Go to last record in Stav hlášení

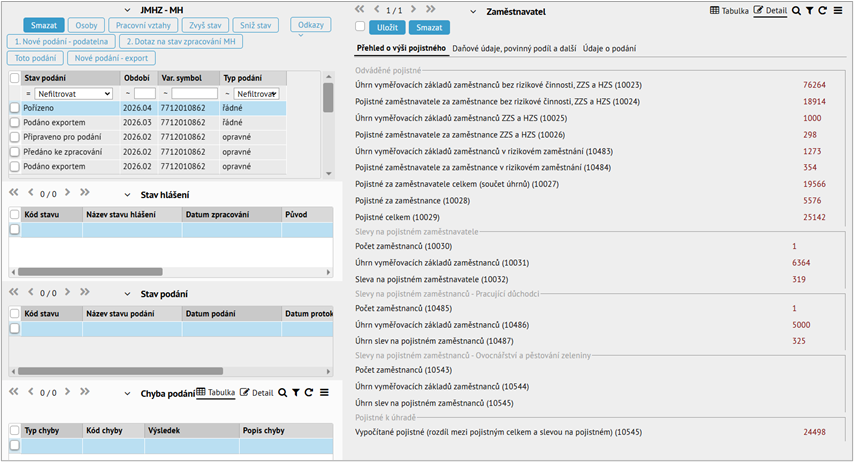coord(85,192)
